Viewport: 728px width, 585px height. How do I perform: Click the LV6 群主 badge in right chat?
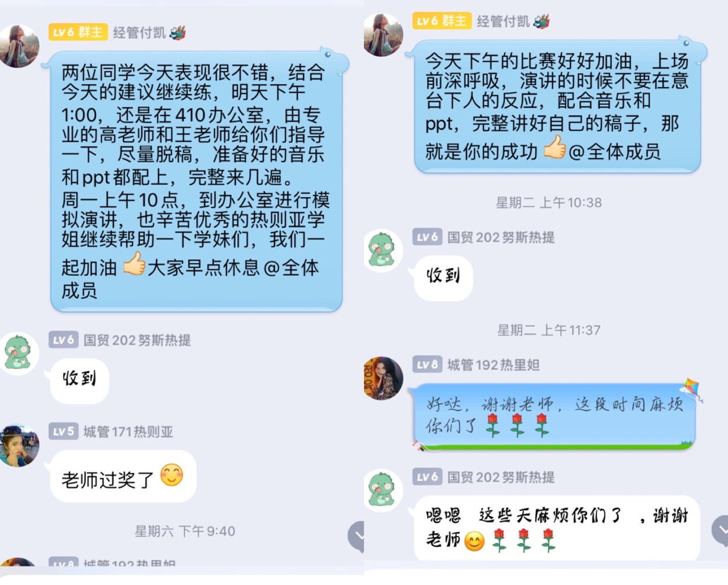[442, 21]
